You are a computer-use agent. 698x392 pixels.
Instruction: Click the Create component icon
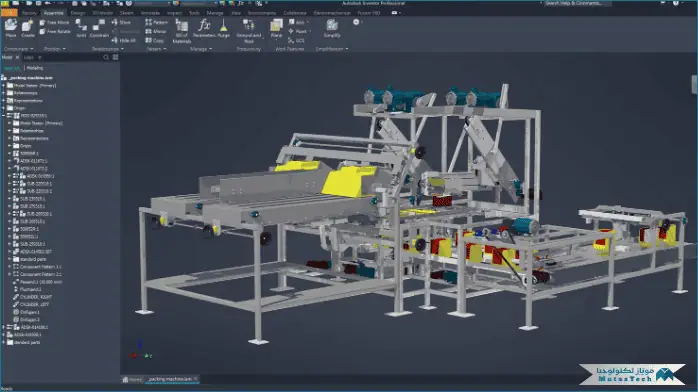coord(28,28)
